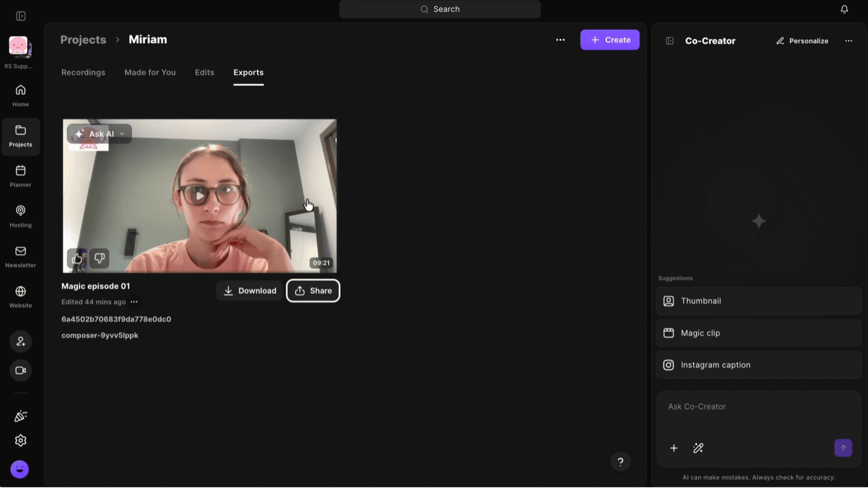
Task: Click the 6a4502b70683f9da778e0dc0 ID text
Action: [x=116, y=319]
